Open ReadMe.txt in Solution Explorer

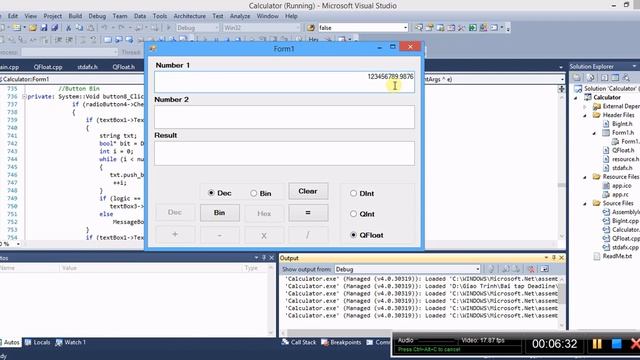(617, 256)
